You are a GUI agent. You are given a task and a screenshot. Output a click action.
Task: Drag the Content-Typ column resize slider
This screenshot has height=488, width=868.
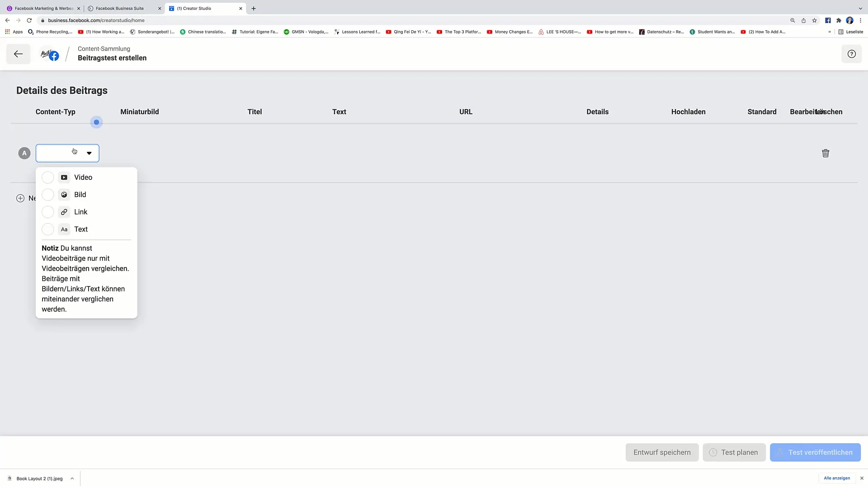96,122
